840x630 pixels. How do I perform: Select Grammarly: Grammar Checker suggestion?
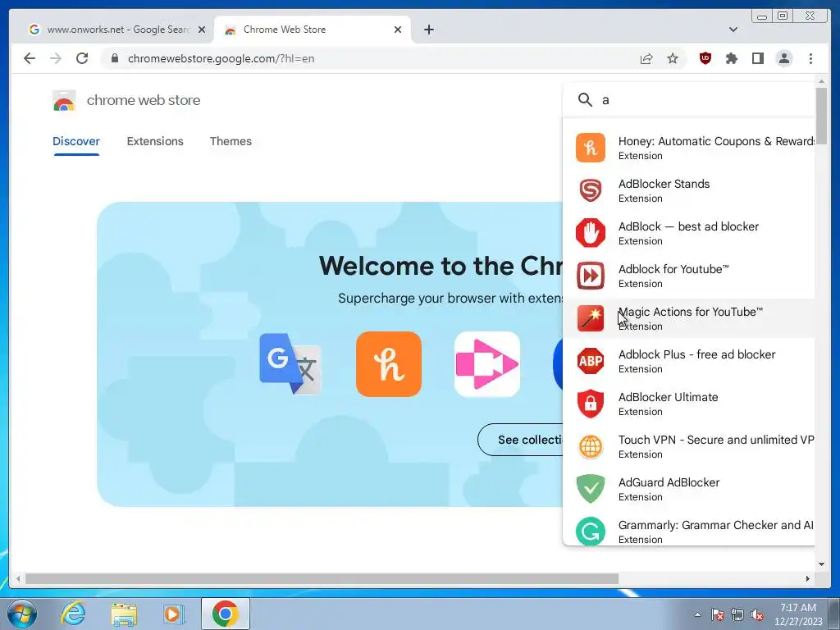689,532
